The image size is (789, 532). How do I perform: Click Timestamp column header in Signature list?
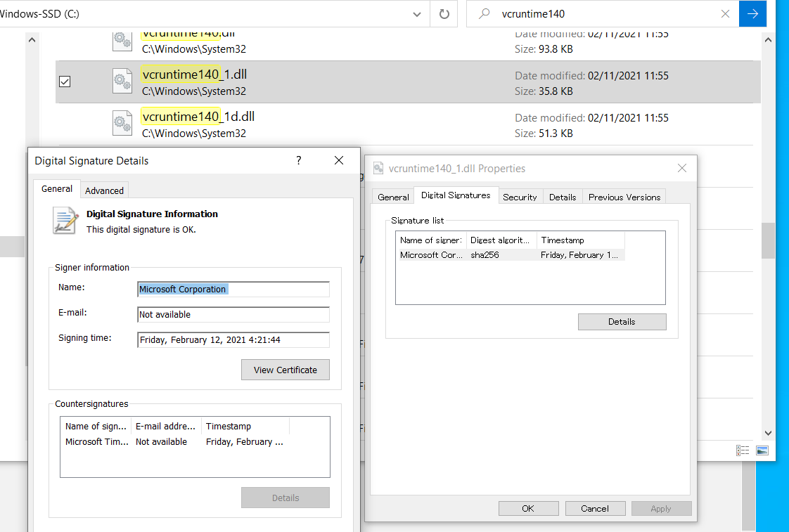[581, 240]
